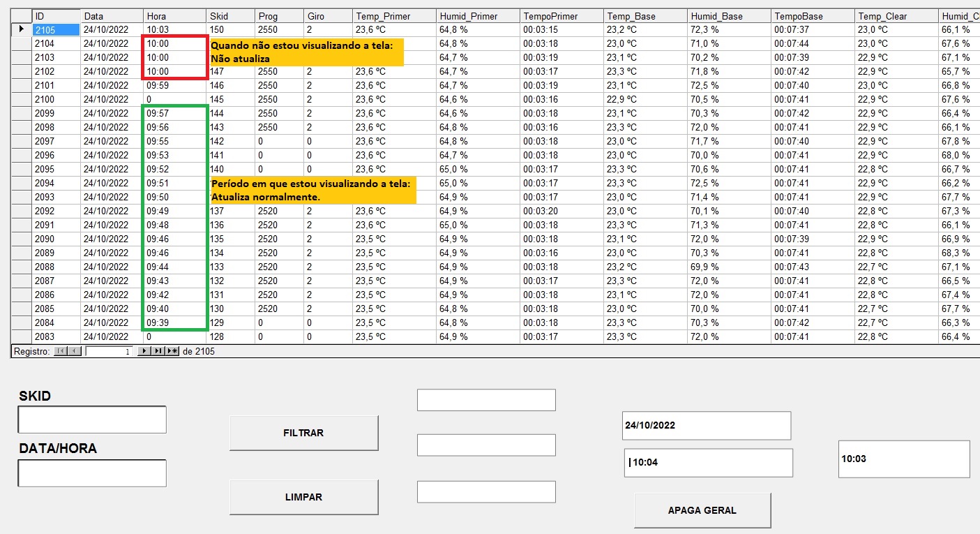980x534 pixels.
Task: Select the Skid column header
Action: click(230, 15)
